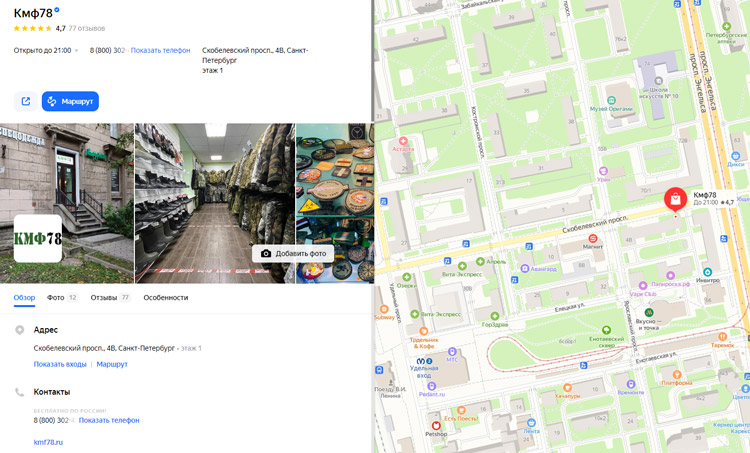Viewport: 750px width, 453px height.
Task: Click the red Кмф78 shopping pin on map
Action: 675,198
